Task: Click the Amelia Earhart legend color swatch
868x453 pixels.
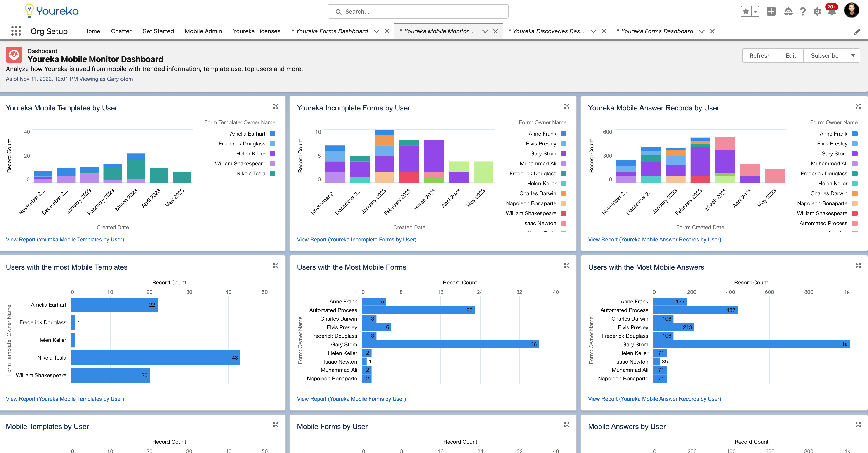Action: [x=273, y=134]
